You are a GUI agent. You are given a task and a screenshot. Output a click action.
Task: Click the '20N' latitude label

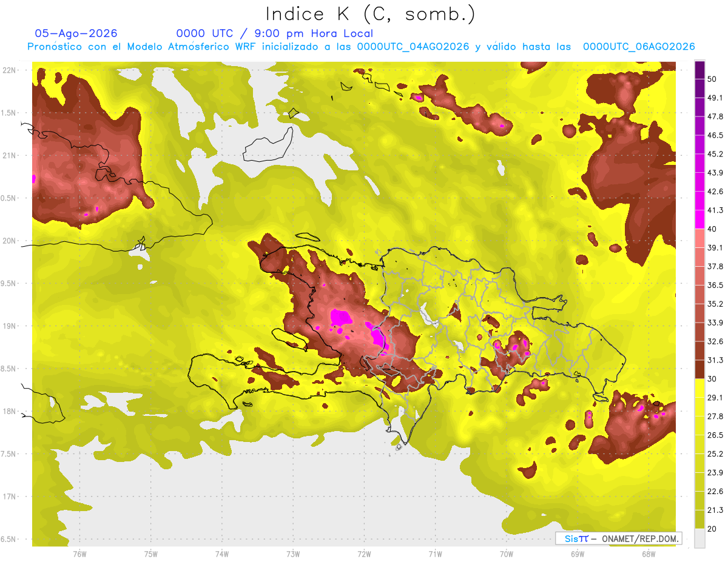point(9,241)
